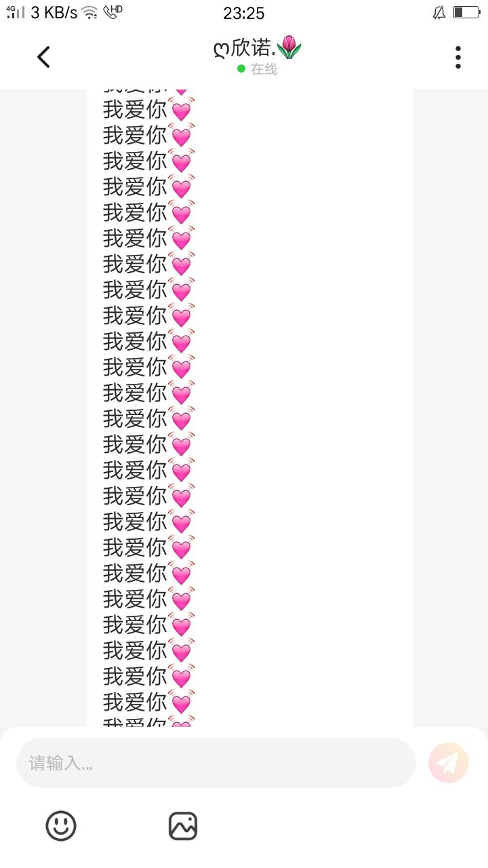Tap the Wi-Fi signal icon in status bar
Image resolution: width=488 pixels, height=868 pixels.
(89, 12)
